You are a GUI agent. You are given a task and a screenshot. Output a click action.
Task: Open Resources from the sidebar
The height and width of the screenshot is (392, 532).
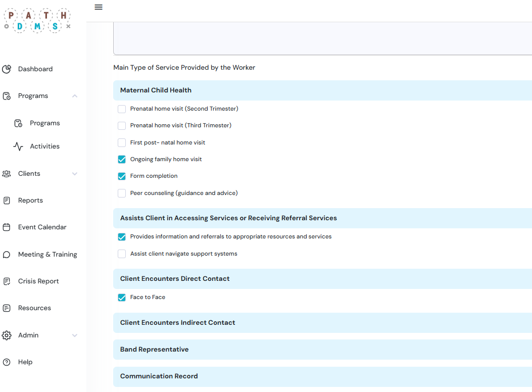[x=34, y=308]
